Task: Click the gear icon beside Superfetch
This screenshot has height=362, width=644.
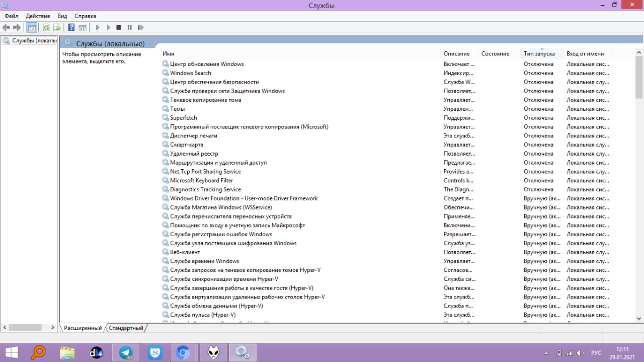Action: point(166,118)
